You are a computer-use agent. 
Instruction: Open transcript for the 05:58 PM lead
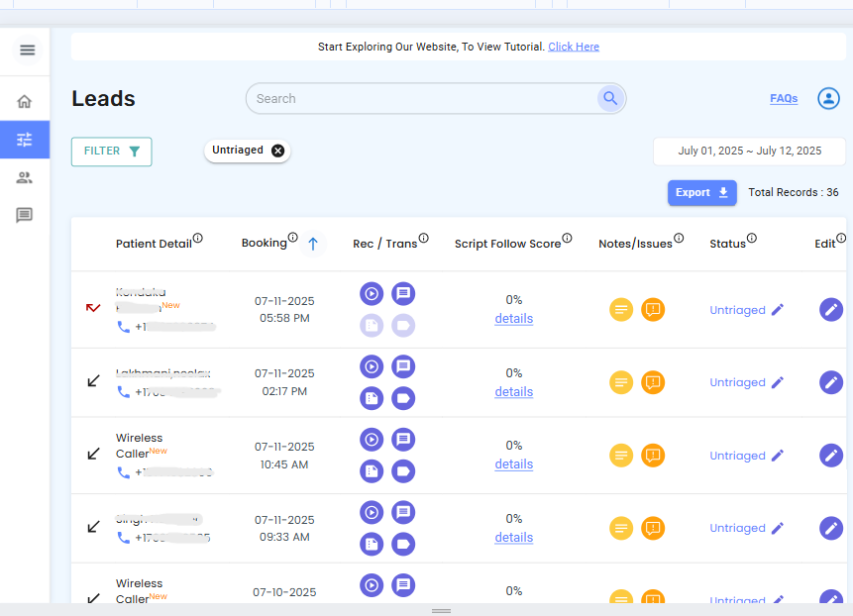pos(403,293)
